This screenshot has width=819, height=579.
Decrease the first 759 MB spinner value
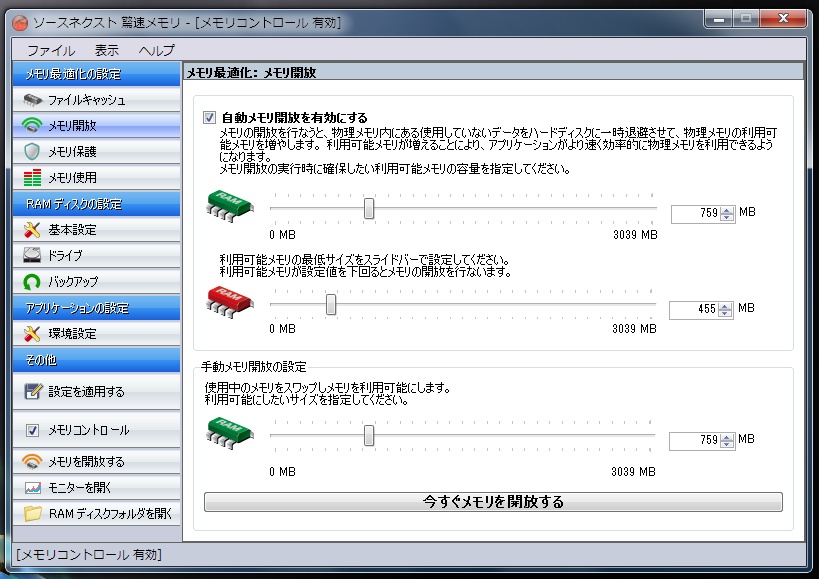[727, 217]
